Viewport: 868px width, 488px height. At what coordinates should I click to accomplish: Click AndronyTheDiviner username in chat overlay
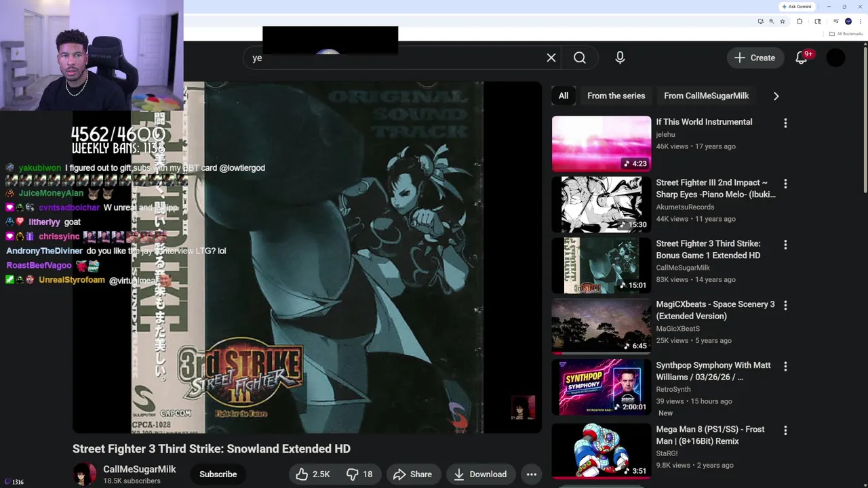pos(44,251)
